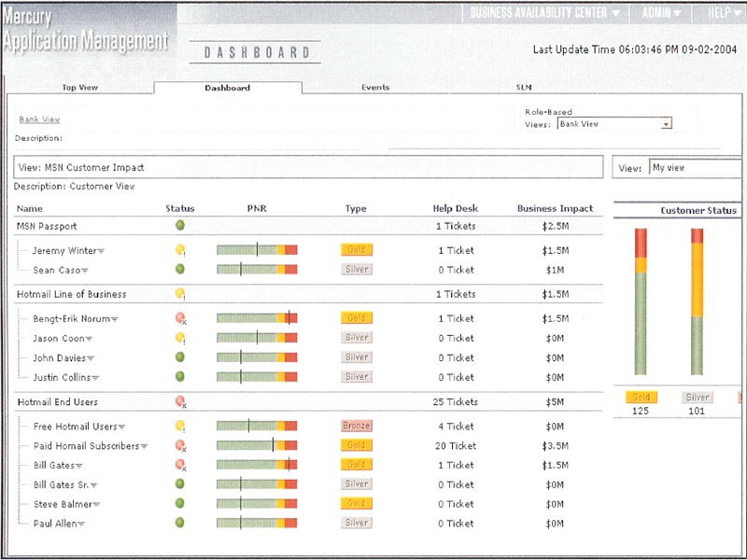This screenshot has height=560, width=747.
Task: Open the Help menu
Action: [725, 13]
